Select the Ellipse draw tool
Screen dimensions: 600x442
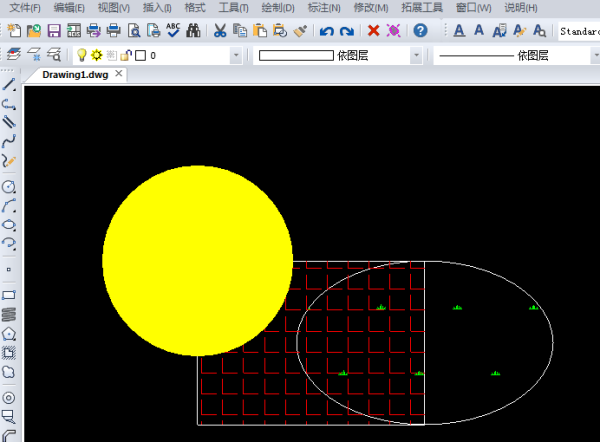[x=9, y=225]
